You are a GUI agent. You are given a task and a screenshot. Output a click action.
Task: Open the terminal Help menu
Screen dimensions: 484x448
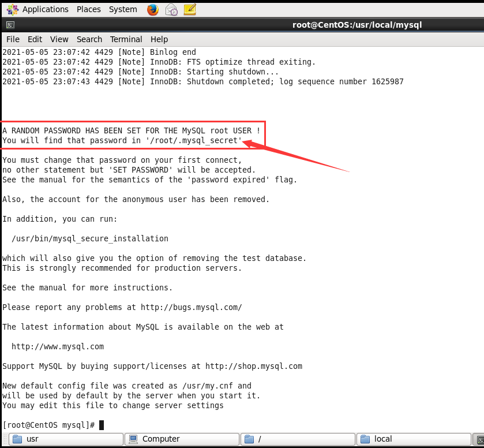pyautogui.click(x=159, y=40)
